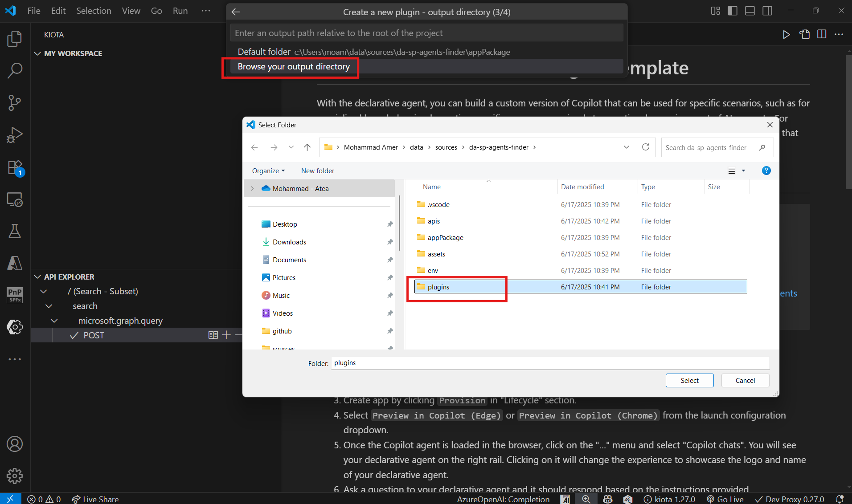Open the Search view in activity bar
This screenshot has width=852, height=504.
15,70
